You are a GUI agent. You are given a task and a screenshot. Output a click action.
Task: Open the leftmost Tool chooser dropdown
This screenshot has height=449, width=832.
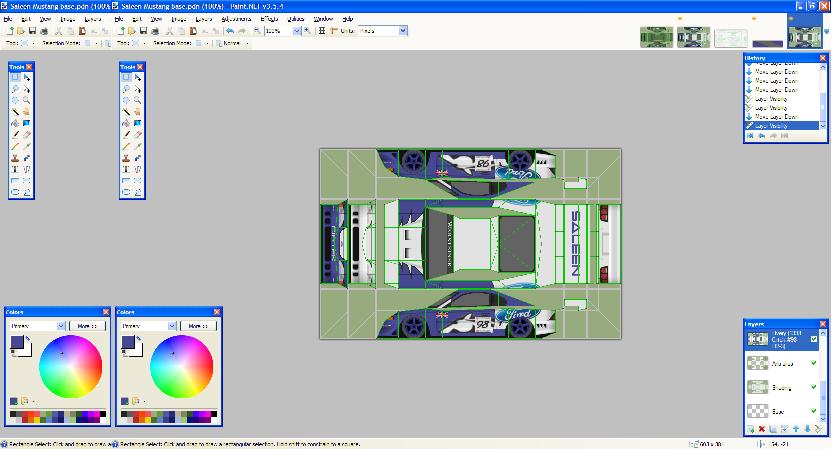tap(33, 44)
